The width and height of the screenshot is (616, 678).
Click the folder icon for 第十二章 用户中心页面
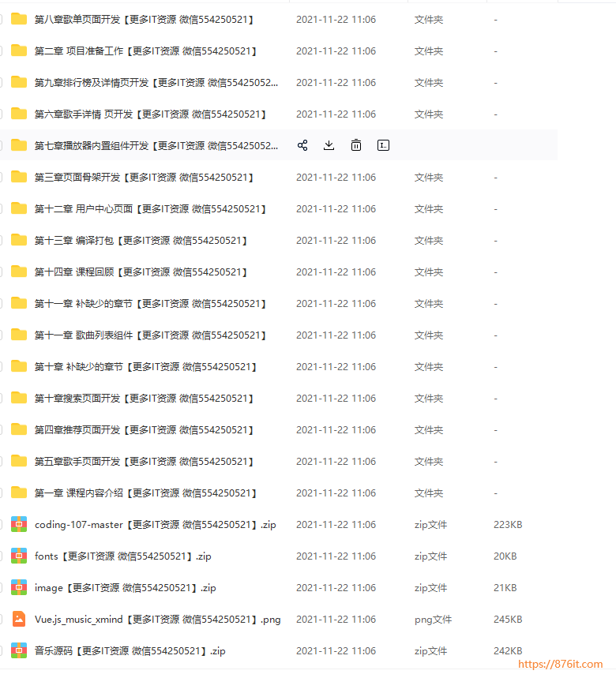19,208
